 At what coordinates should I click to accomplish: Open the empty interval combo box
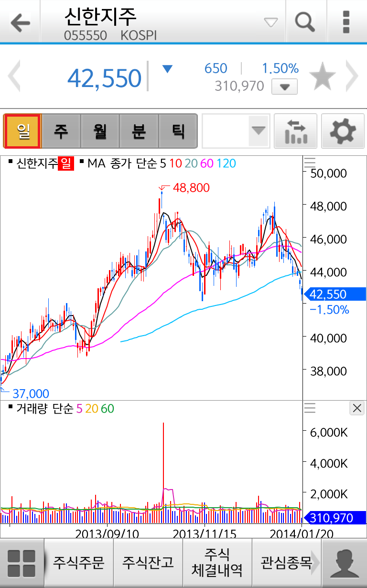coord(236,131)
